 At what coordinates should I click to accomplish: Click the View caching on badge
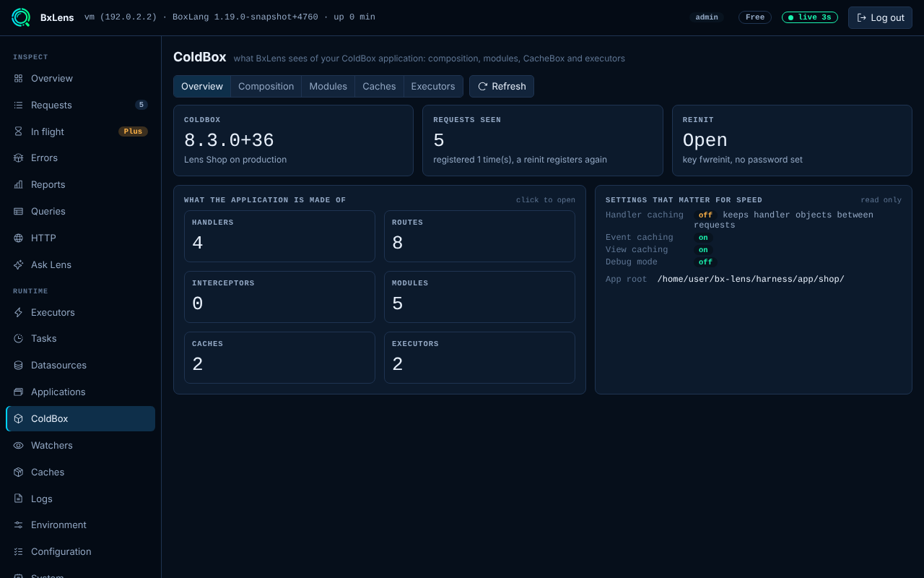coord(703,250)
